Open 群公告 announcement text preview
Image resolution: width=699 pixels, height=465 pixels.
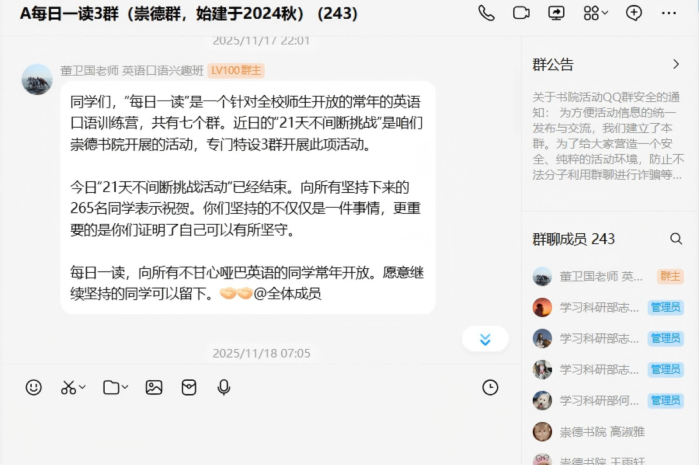click(608, 136)
